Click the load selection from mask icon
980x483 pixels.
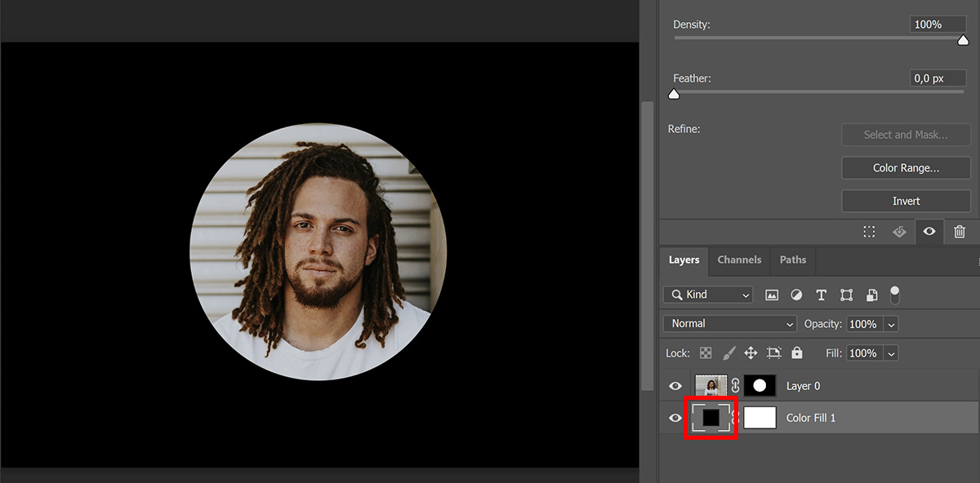coord(869,232)
